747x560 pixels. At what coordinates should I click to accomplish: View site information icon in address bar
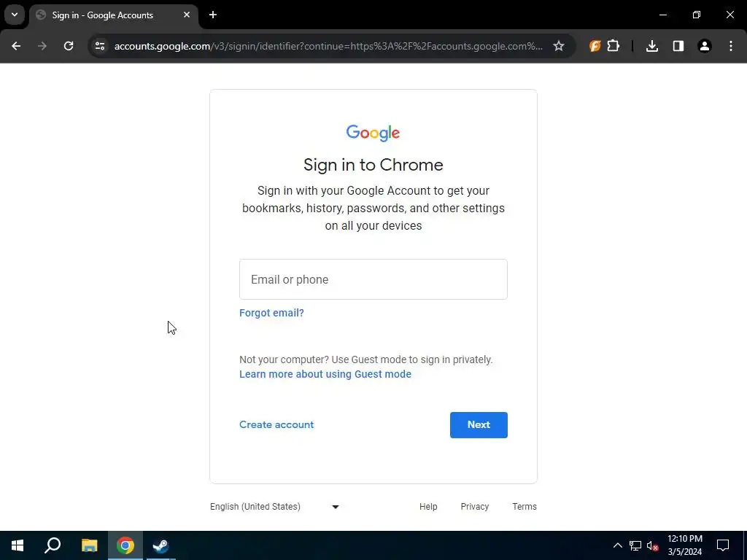point(100,46)
